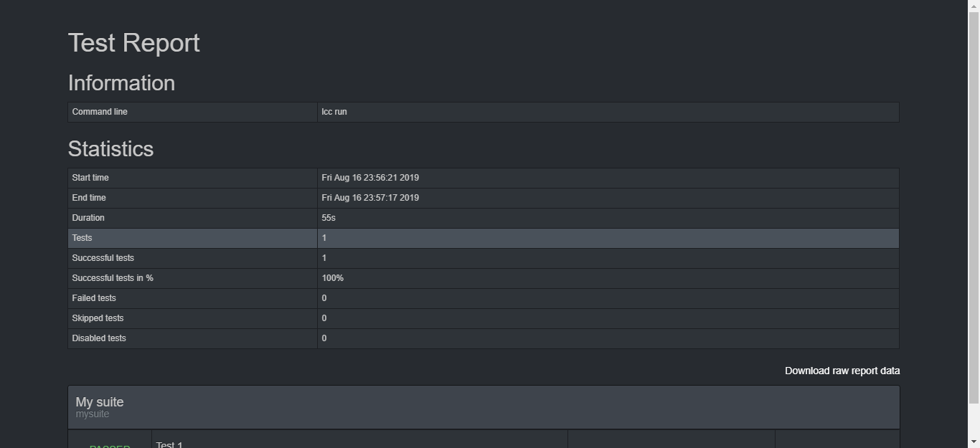The width and height of the screenshot is (980, 448).
Task: Click the Successful tests in % row
Action: coord(484,278)
